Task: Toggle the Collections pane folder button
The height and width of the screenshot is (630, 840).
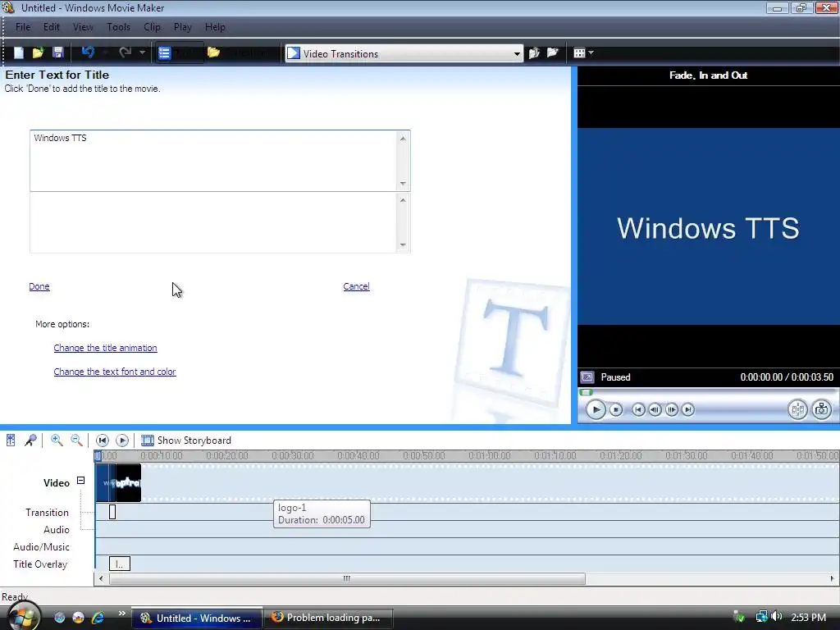Action: (214, 52)
